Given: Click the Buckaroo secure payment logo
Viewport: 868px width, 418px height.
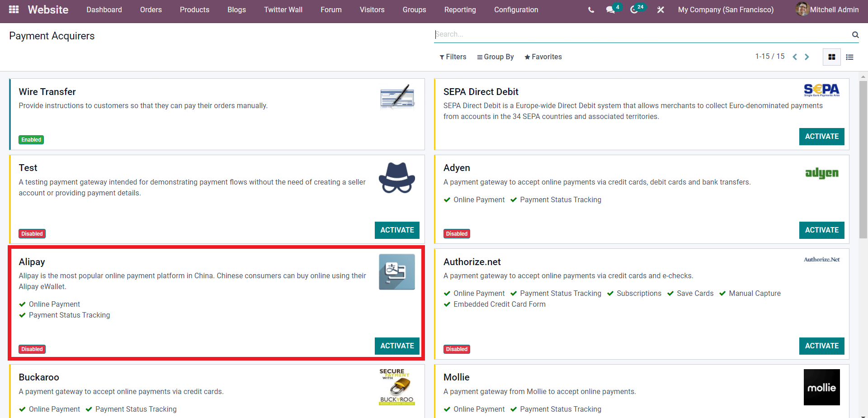Looking at the screenshot, I should tap(397, 387).
